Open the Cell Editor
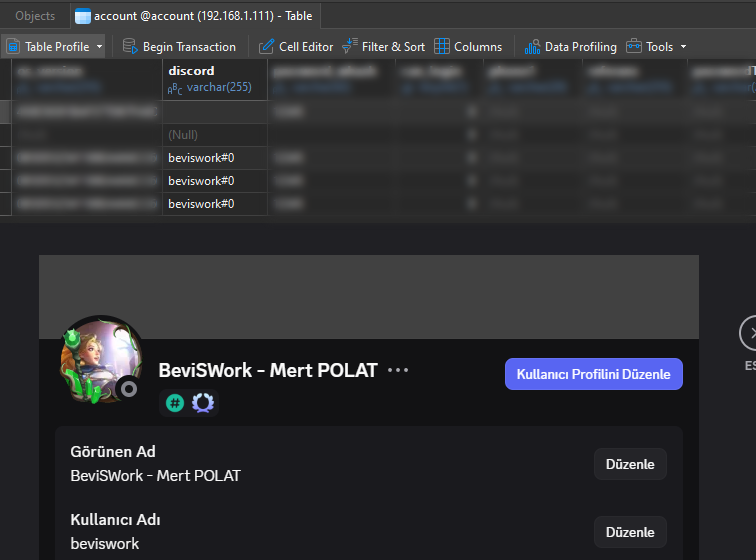 [296, 47]
